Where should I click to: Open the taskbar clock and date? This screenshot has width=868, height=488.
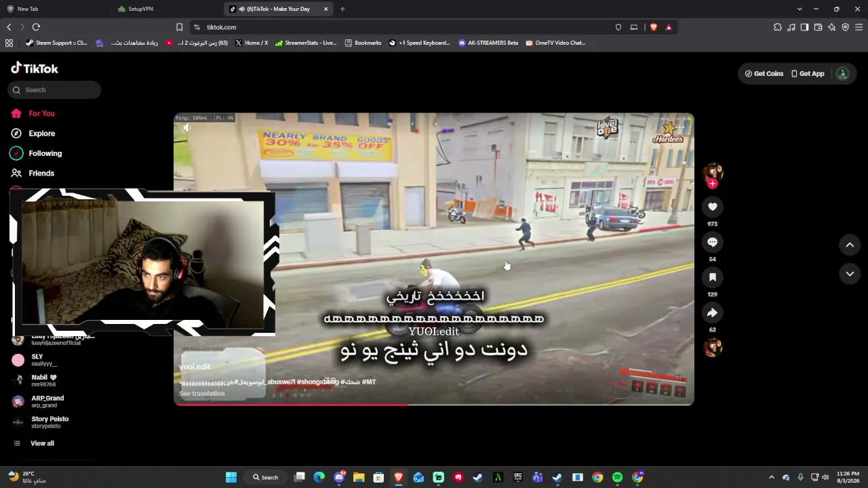(848, 477)
